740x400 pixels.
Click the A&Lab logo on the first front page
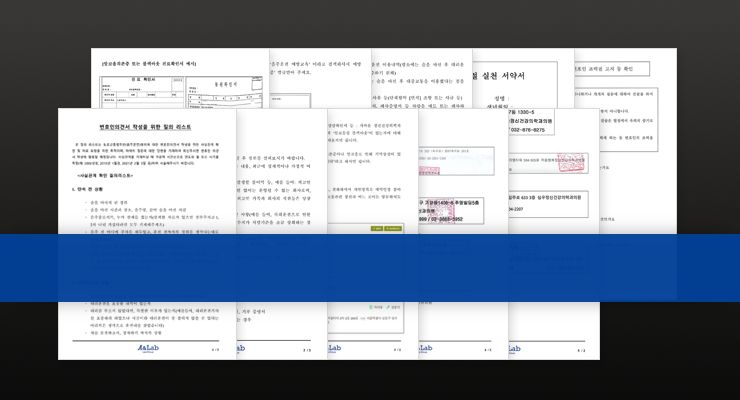click(148, 349)
